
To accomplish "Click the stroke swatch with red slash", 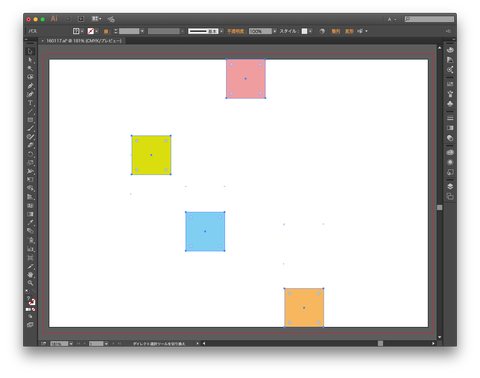I will tap(91, 31).
